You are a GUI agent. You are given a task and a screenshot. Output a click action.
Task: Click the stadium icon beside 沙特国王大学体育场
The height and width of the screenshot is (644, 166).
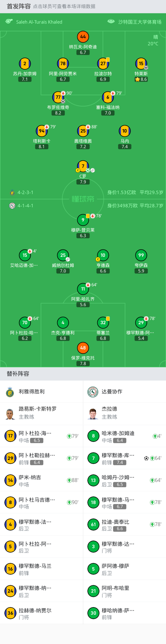pos(111,21)
